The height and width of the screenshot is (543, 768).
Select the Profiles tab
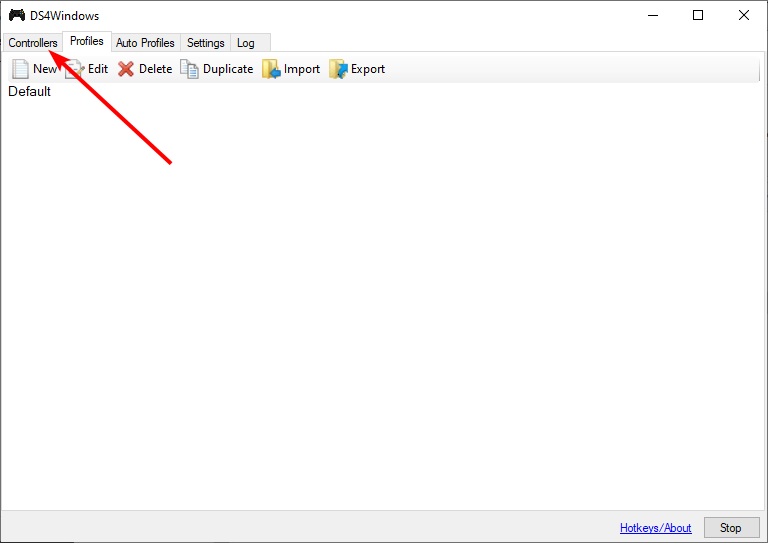(x=87, y=41)
